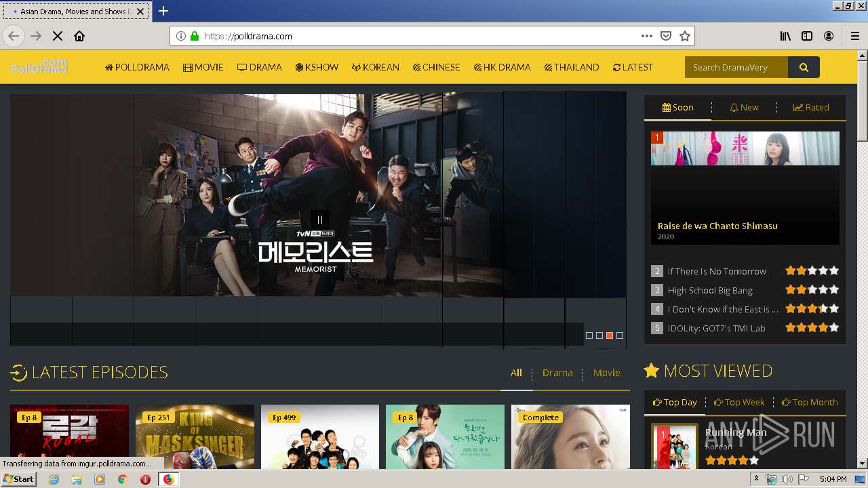868x488 pixels.
Task: Open If There Is No Tomorrow
Action: click(717, 271)
